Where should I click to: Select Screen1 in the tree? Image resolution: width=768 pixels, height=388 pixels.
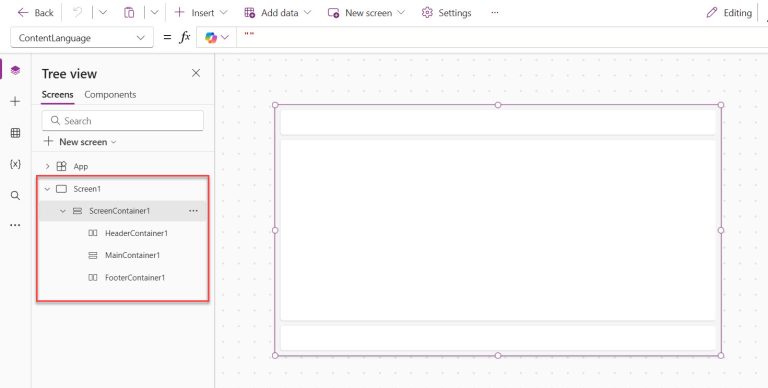click(x=87, y=189)
